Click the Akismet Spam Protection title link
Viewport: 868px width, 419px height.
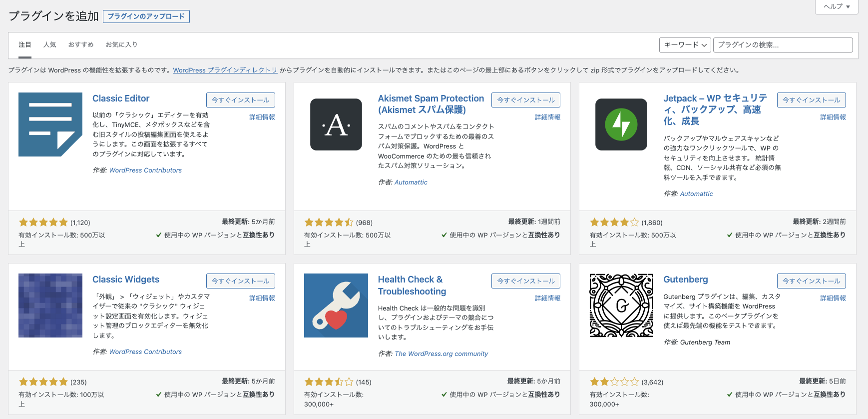tap(431, 104)
